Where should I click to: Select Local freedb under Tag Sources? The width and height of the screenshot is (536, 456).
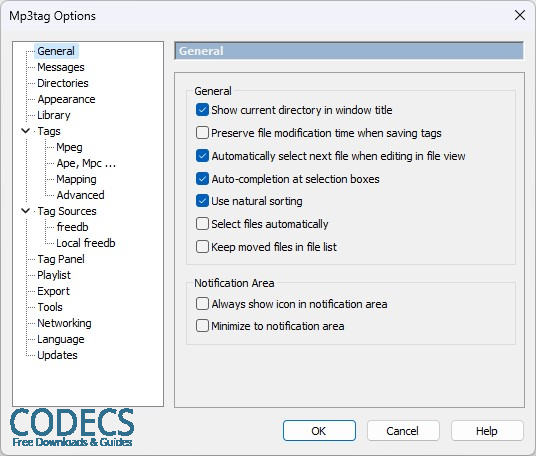pyautogui.click(x=86, y=243)
